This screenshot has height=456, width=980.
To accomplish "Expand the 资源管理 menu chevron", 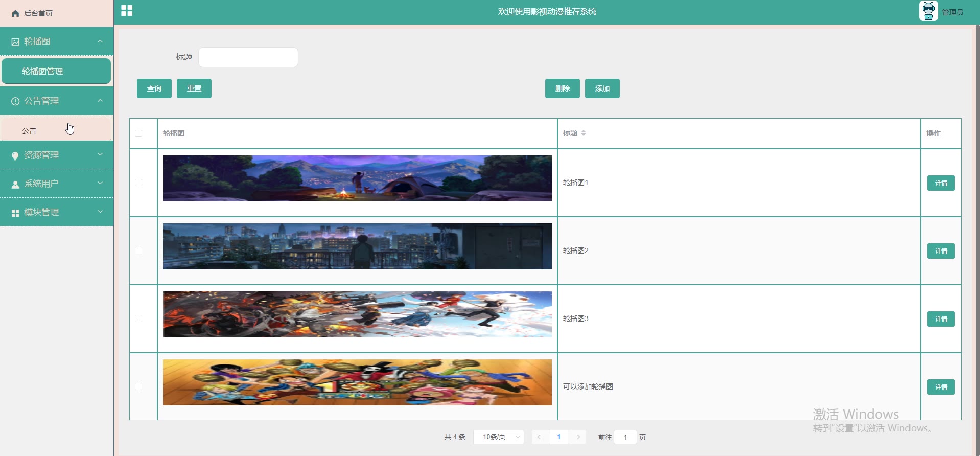I will pos(100,154).
